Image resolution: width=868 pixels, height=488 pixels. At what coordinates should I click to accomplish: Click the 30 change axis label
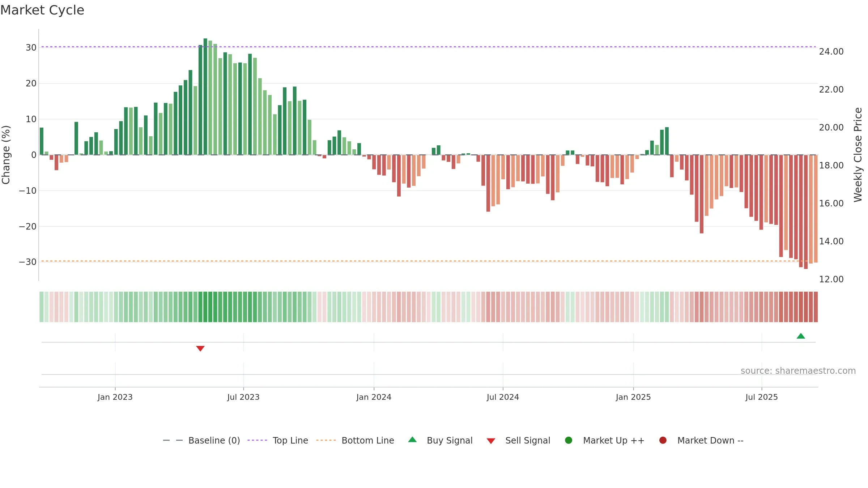[x=31, y=48]
